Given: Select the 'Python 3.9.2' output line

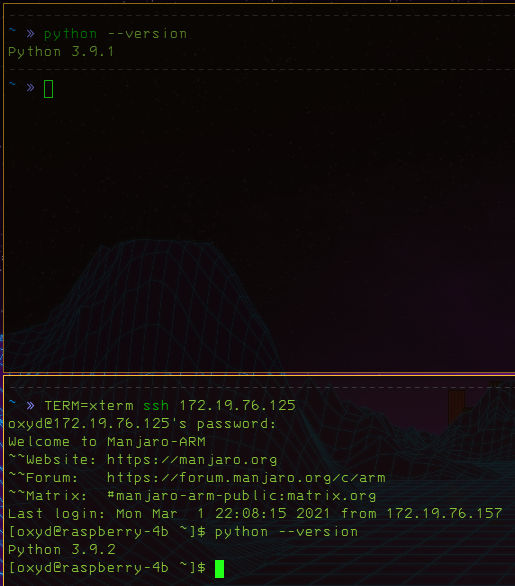Looking at the screenshot, I should click(x=62, y=550).
